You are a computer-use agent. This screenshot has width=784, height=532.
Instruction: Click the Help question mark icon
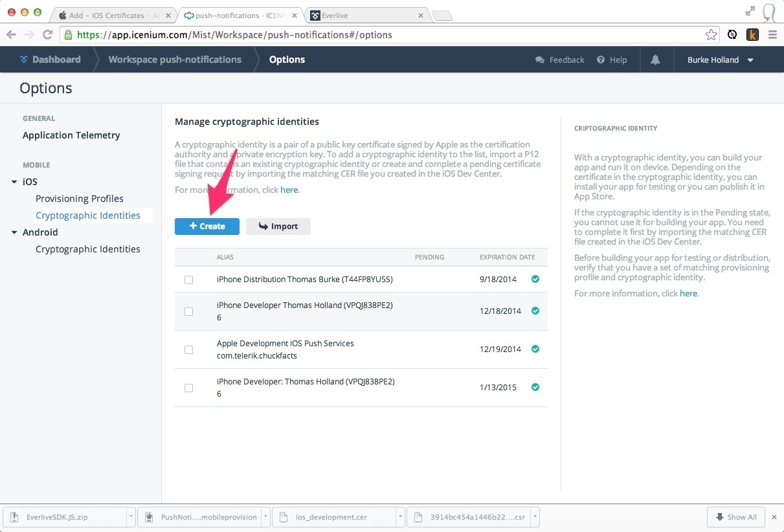(x=601, y=60)
